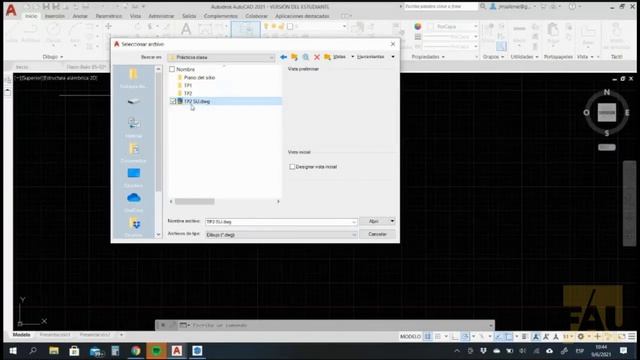
Task: Open Microsoft Store from the taskbar
Action: point(74,351)
